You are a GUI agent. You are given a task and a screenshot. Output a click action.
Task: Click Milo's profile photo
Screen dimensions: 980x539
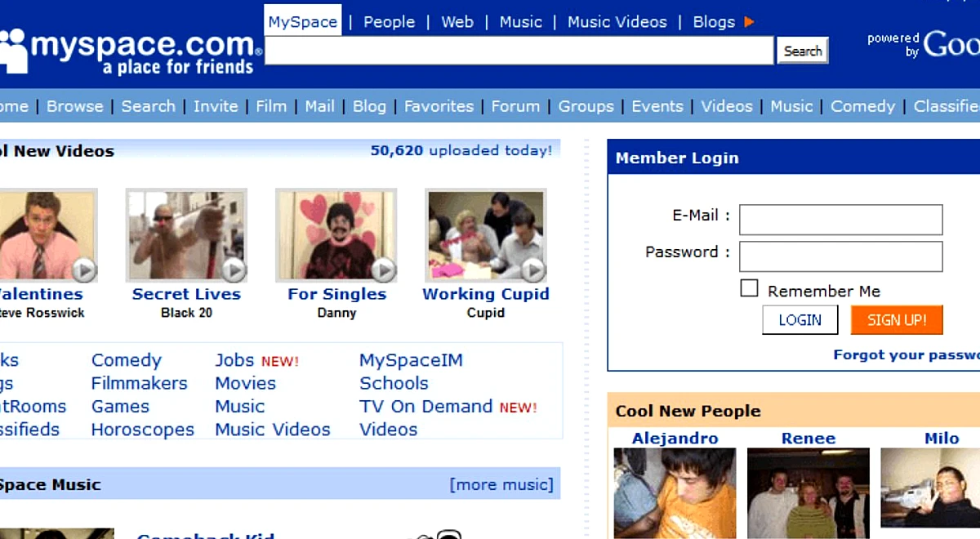[x=930, y=487]
